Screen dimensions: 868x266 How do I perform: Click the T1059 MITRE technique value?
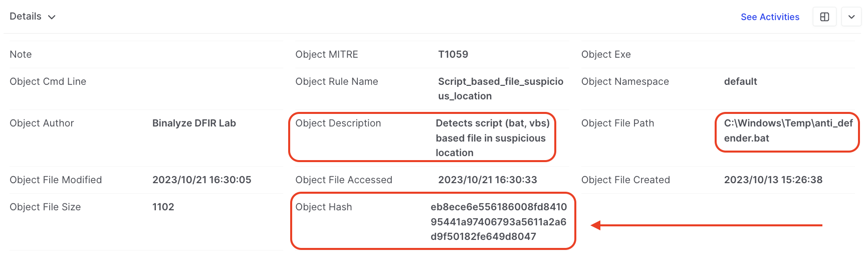[453, 54]
